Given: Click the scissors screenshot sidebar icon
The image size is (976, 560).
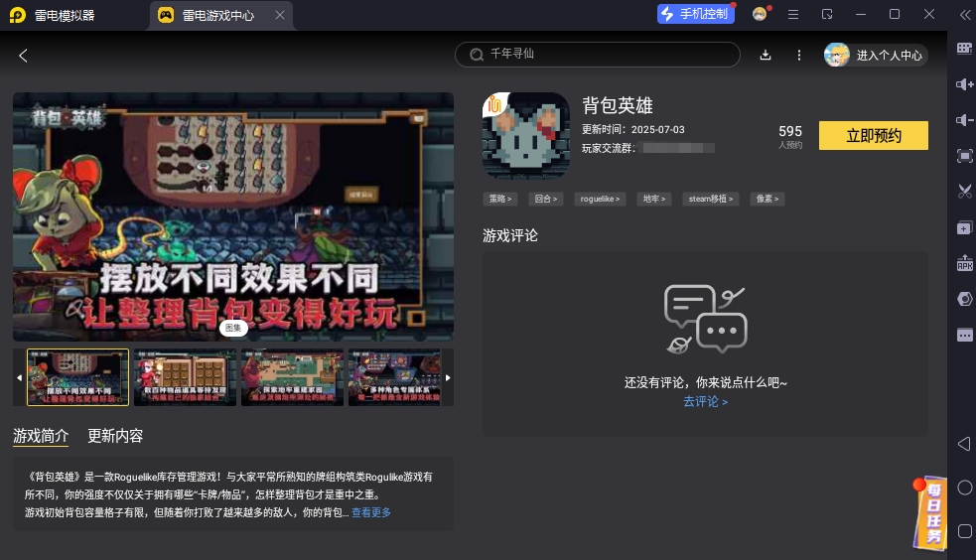Looking at the screenshot, I should click(x=964, y=191).
